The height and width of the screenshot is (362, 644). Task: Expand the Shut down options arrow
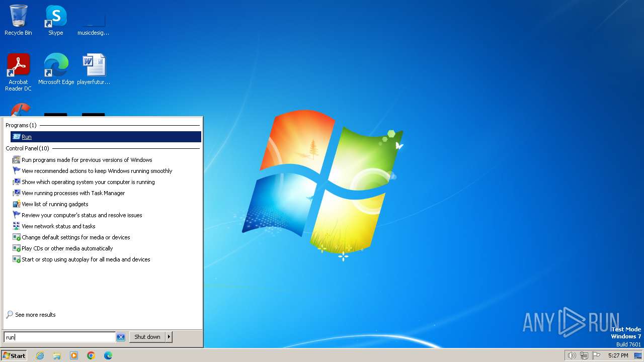[x=169, y=337]
